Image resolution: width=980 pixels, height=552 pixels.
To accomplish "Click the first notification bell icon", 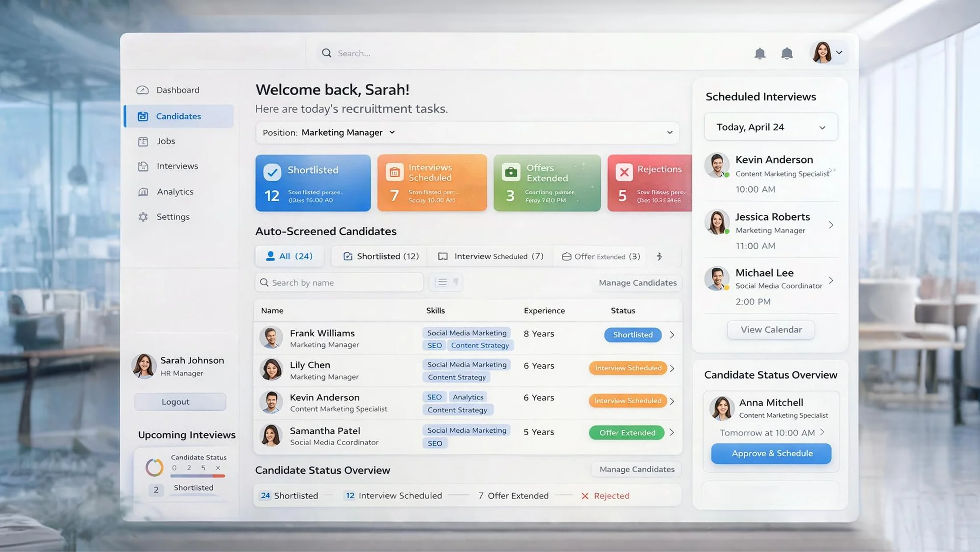I will (x=760, y=53).
